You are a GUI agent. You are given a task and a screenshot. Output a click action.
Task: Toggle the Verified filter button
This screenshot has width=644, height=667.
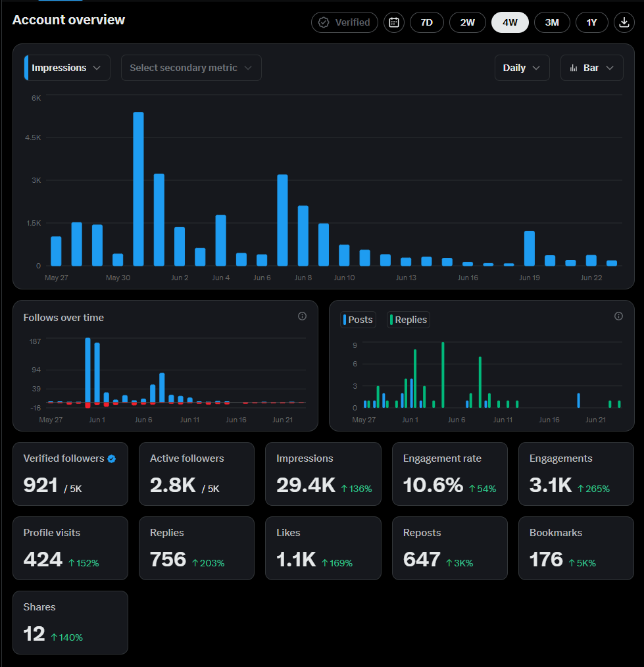click(x=345, y=22)
